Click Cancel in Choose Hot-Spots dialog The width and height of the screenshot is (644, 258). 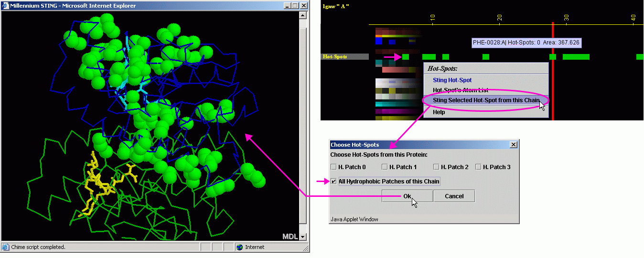click(454, 196)
